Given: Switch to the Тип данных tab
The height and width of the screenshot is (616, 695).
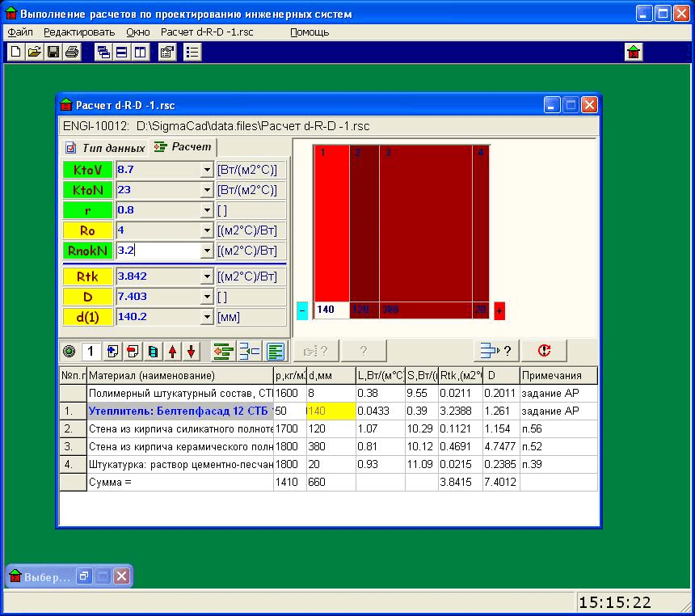Looking at the screenshot, I should [x=106, y=148].
